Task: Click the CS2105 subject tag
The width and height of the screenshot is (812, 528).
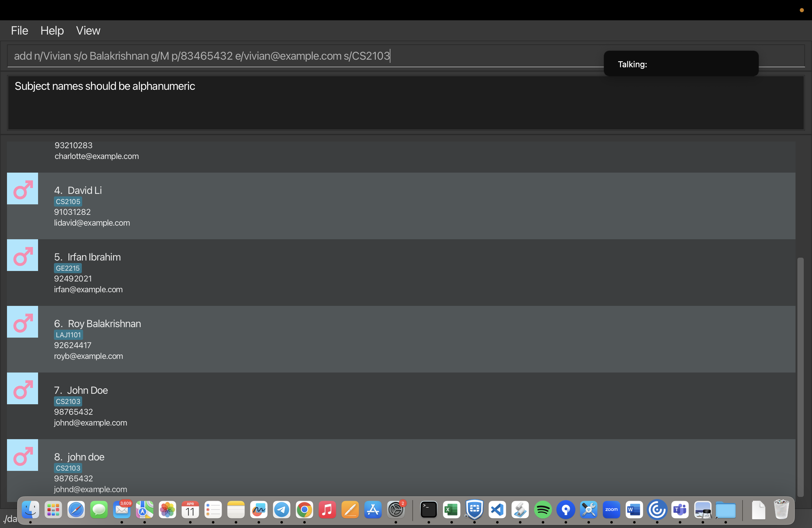Action: coord(68,201)
